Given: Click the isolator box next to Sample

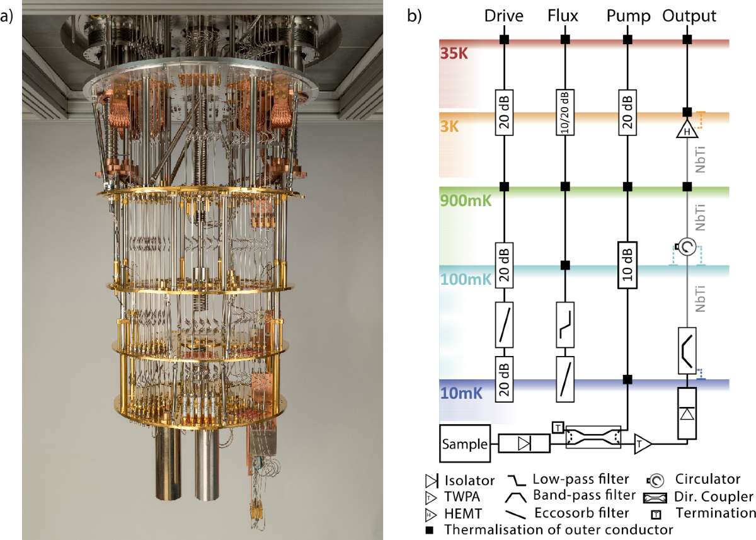Looking at the screenshot, I should (x=524, y=444).
